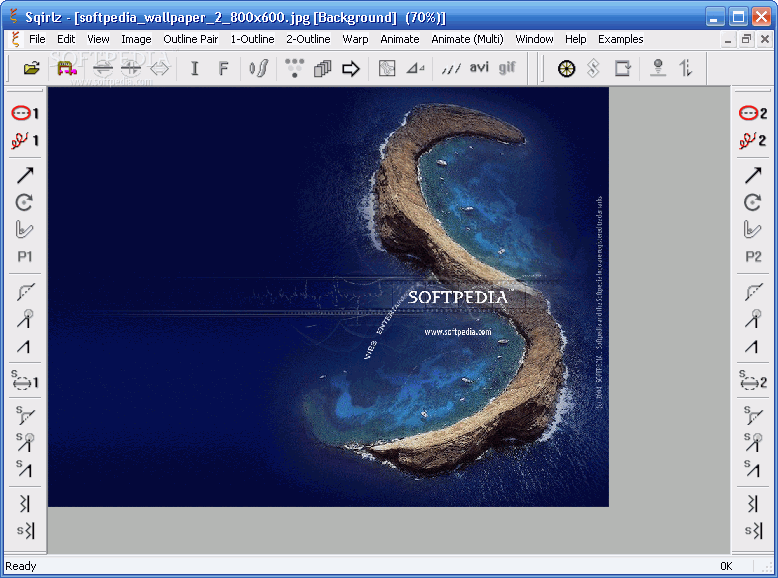The width and height of the screenshot is (778, 578).
Task: Open the View menu
Action: coord(98,39)
